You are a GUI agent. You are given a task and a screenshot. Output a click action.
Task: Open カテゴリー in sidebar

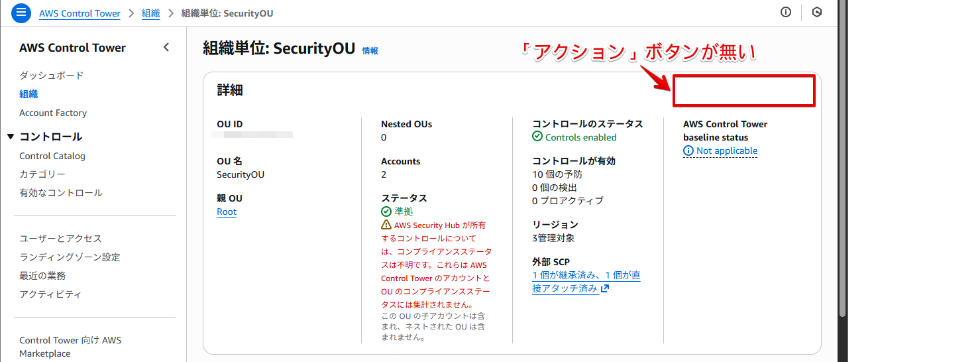click(x=42, y=174)
